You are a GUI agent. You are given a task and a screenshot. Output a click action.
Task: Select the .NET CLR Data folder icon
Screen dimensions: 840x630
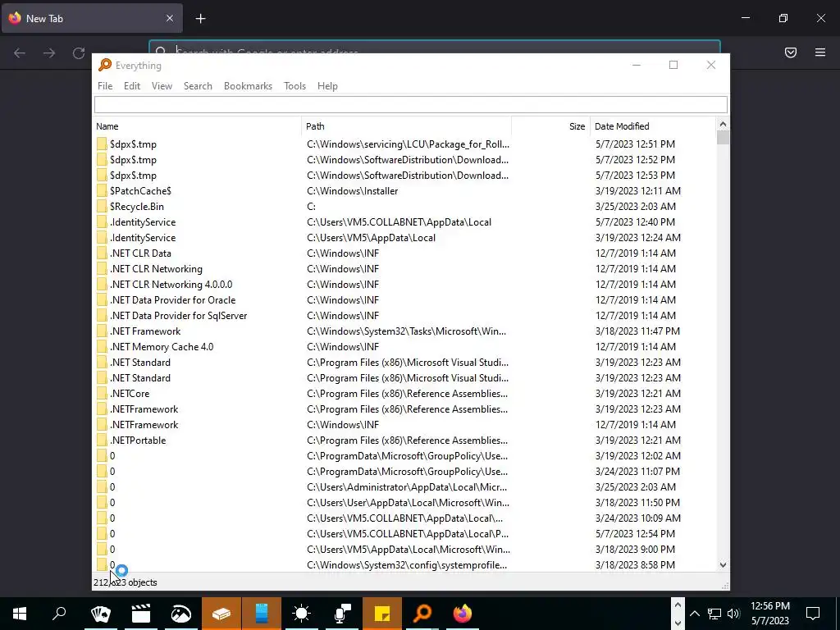(x=102, y=253)
